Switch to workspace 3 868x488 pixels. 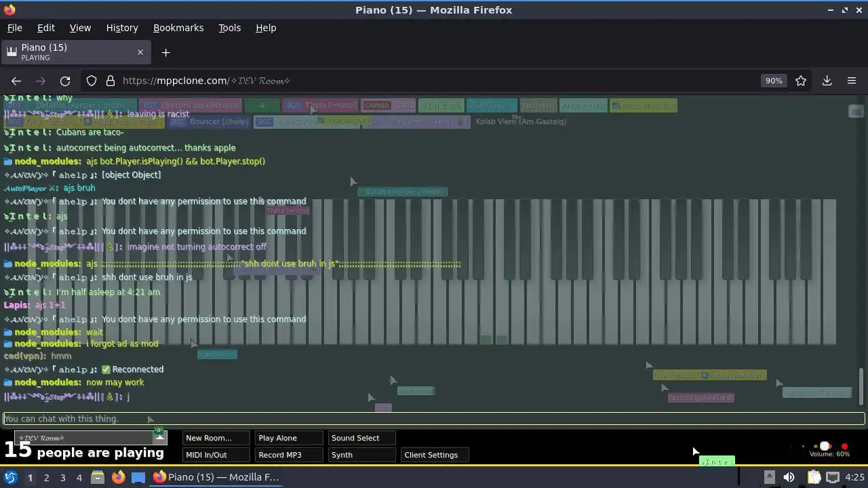coord(62,477)
